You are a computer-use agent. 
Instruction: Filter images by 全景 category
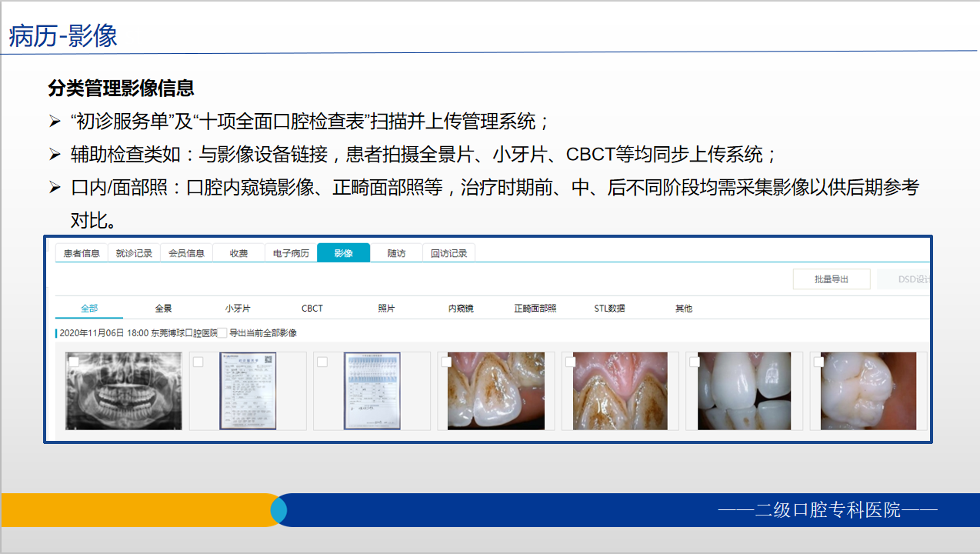pos(165,307)
